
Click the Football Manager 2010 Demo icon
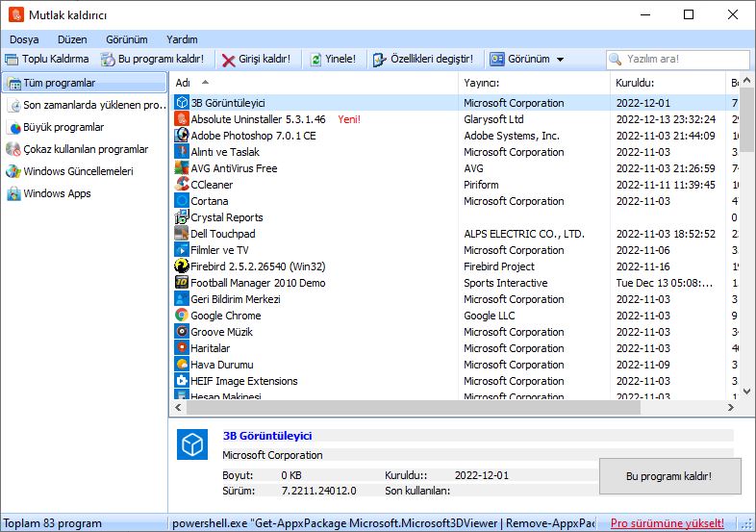[182, 283]
